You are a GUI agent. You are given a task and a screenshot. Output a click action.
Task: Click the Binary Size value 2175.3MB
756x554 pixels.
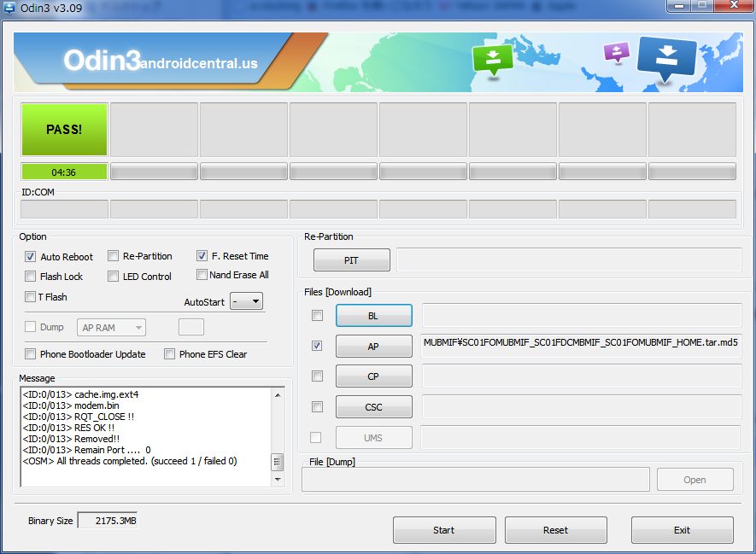coord(108,520)
